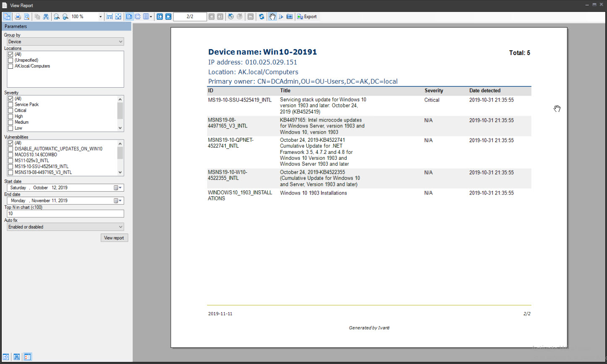The height and width of the screenshot is (364, 607).
Task: Click the Top N in chart input field
Action: (x=65, y=213)
